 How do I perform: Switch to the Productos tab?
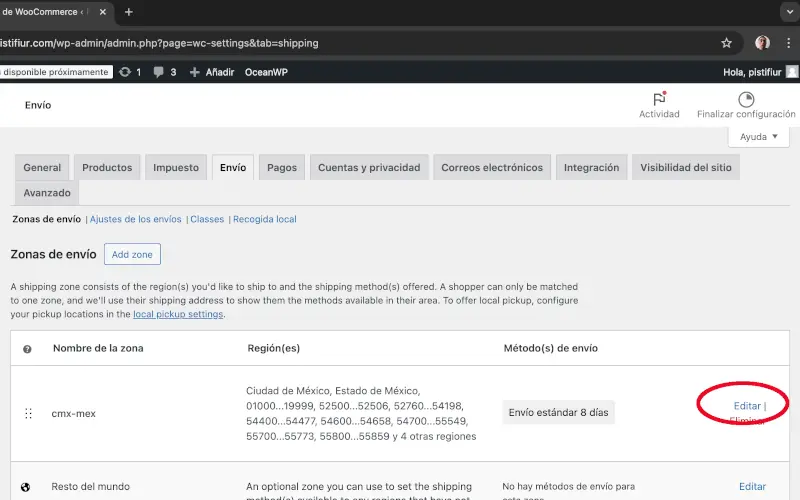(x=107, y=167)
